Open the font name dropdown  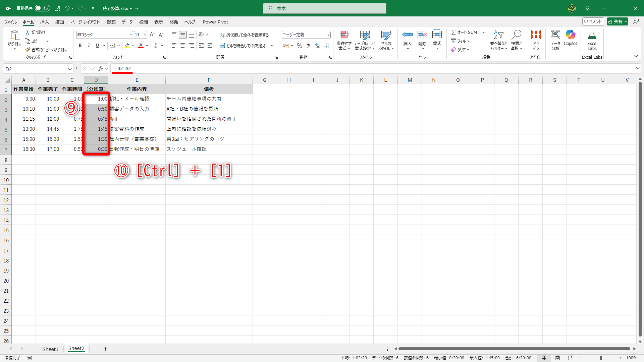coord(131,35)
